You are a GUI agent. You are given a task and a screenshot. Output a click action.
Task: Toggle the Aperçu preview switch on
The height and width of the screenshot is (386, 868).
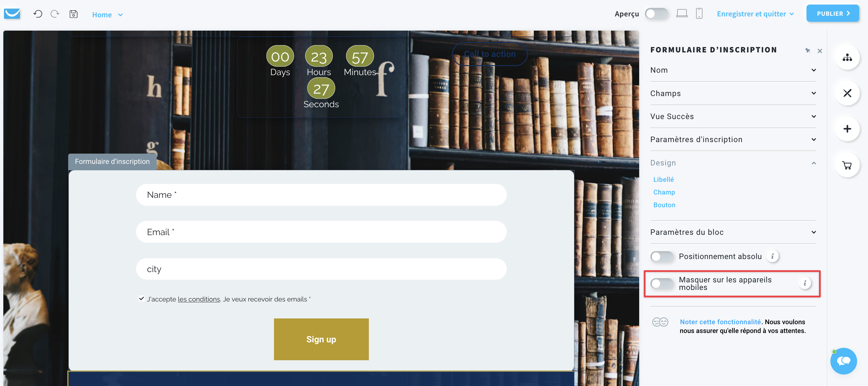pos(655,14)
